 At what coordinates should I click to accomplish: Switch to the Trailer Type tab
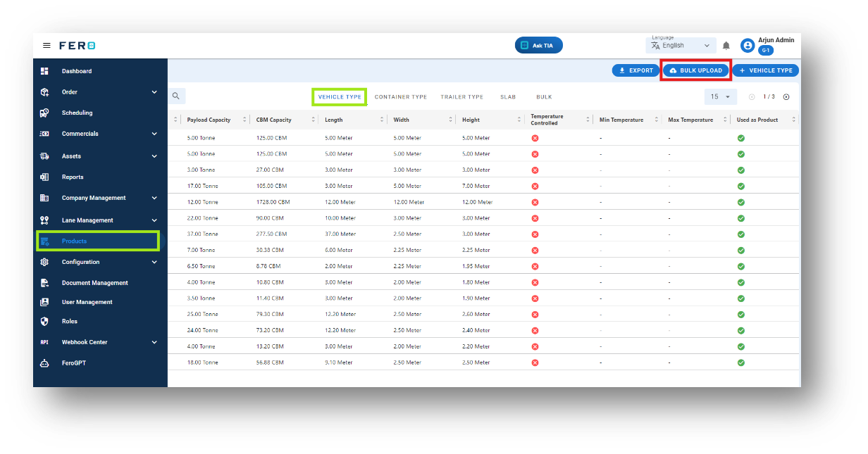pos(462,97)
